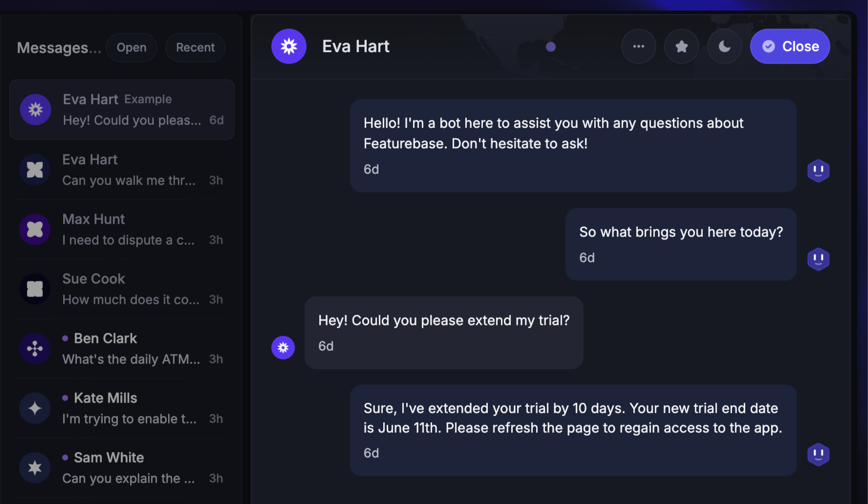Click Ben Clark's avatar icon

(35, 349)
